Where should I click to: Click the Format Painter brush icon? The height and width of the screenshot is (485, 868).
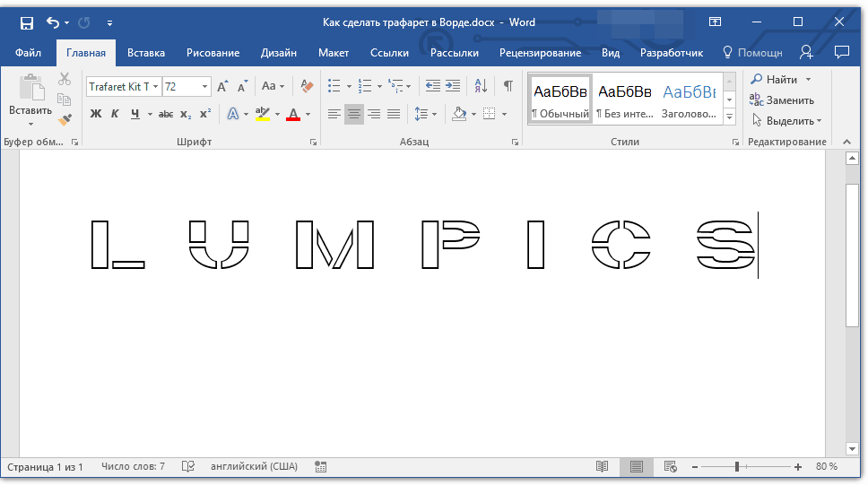tap(65, 119)
